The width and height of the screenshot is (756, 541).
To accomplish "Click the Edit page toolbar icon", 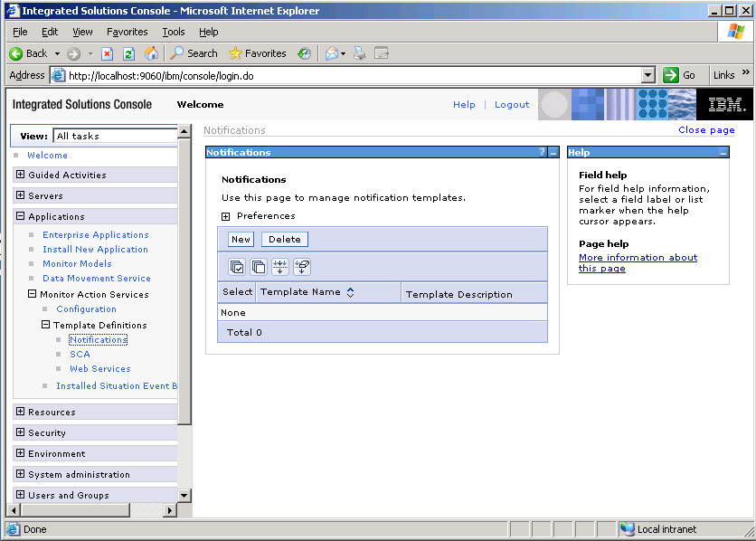I will pyautogui.click(x=382, y=53).
